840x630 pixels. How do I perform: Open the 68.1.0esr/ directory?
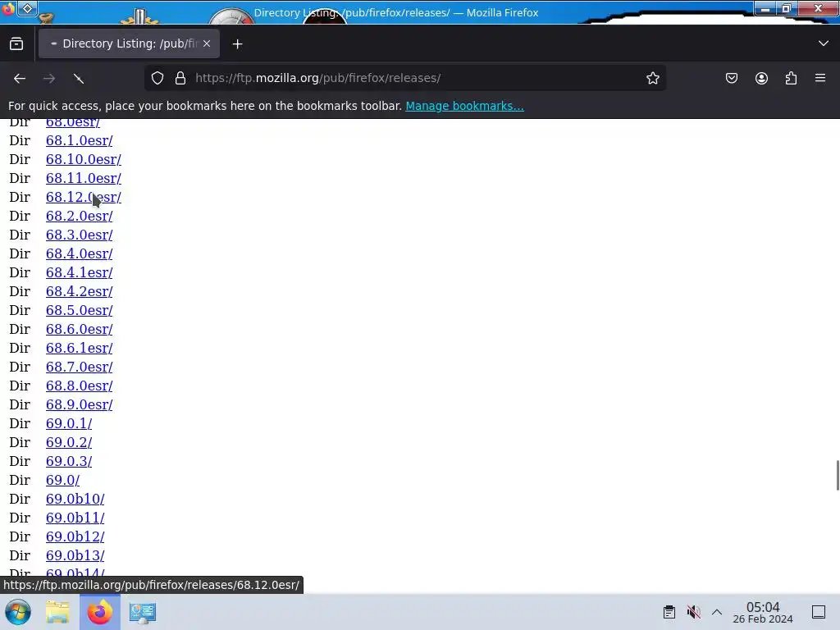80,140
